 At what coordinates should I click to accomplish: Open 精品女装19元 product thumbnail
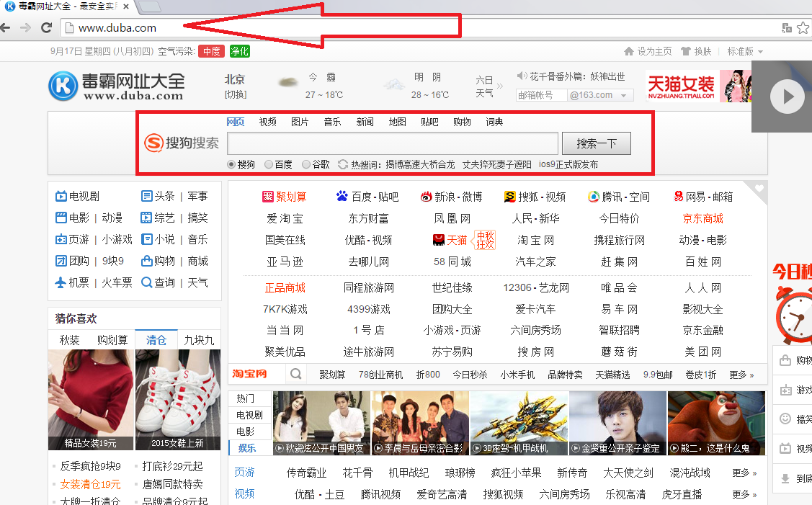(x=91, y=399)
